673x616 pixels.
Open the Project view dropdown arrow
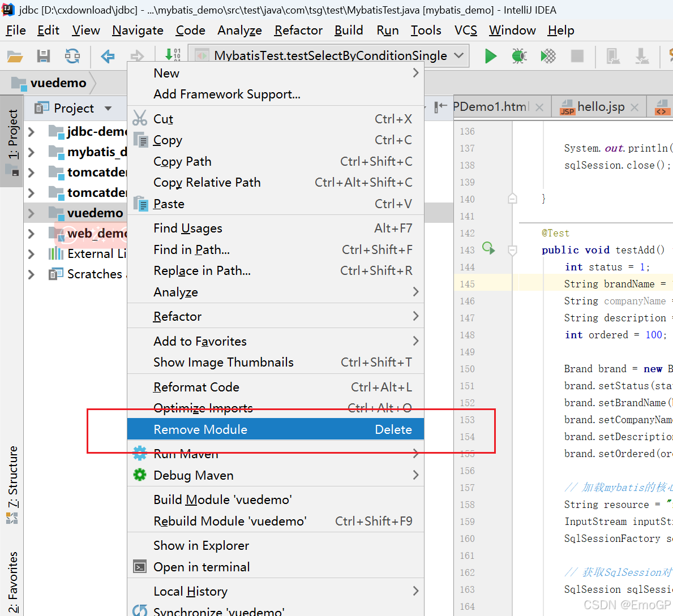pyautogui.click(x=108, y=108)
